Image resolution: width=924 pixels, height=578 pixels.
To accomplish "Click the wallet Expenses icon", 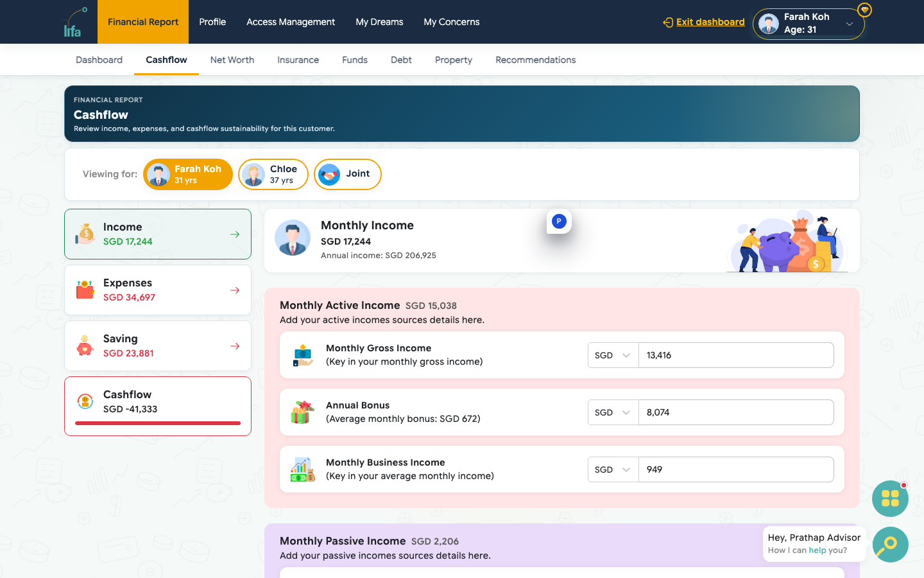I will click(85, 290).
